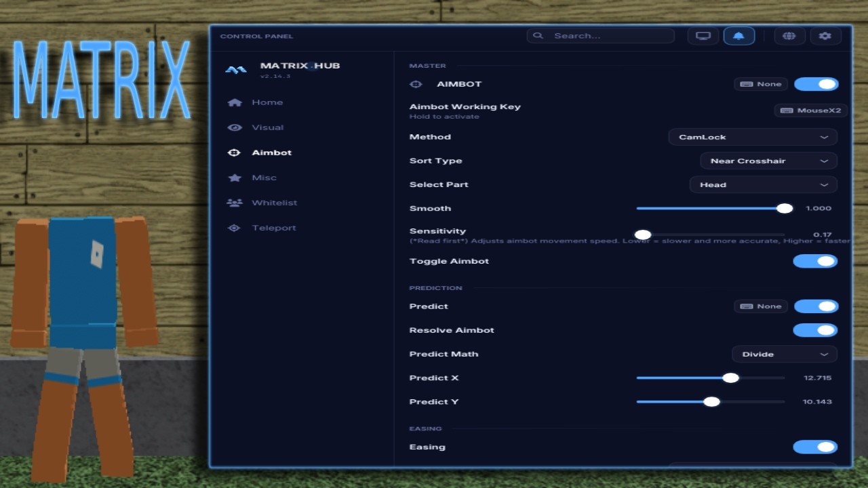Focus the Search field in header
This screenshot has width=868, height=488.
600,36
